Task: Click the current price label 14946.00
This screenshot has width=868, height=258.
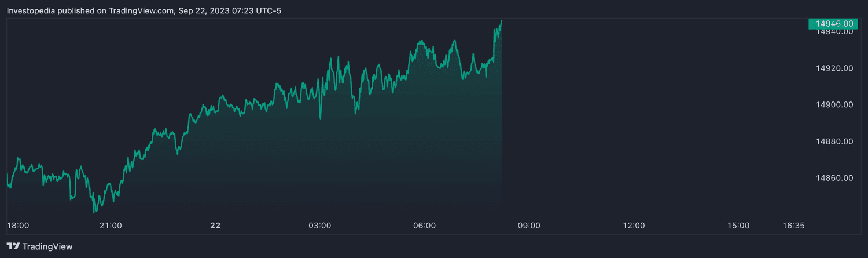Action: tap(833, 23)
